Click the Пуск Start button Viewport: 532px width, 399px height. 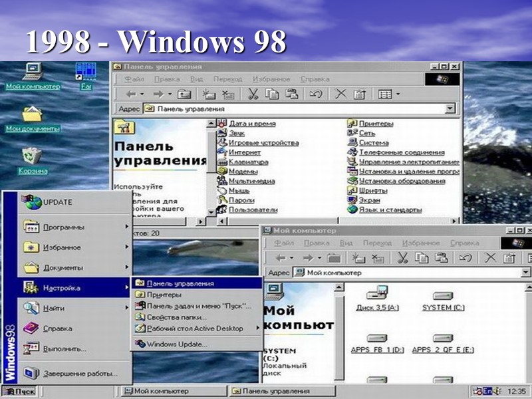[x=19, y=392]
